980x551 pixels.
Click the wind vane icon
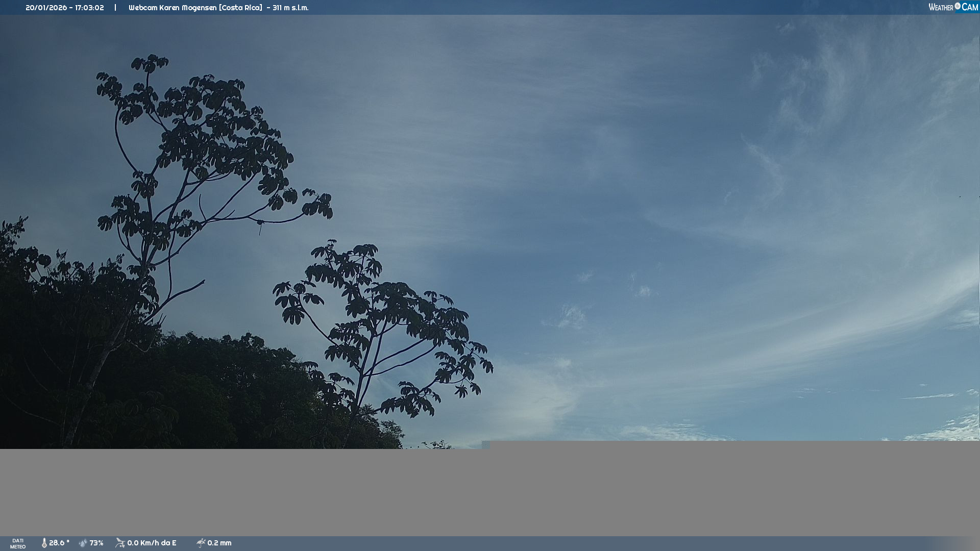click(x=120, y=543)
